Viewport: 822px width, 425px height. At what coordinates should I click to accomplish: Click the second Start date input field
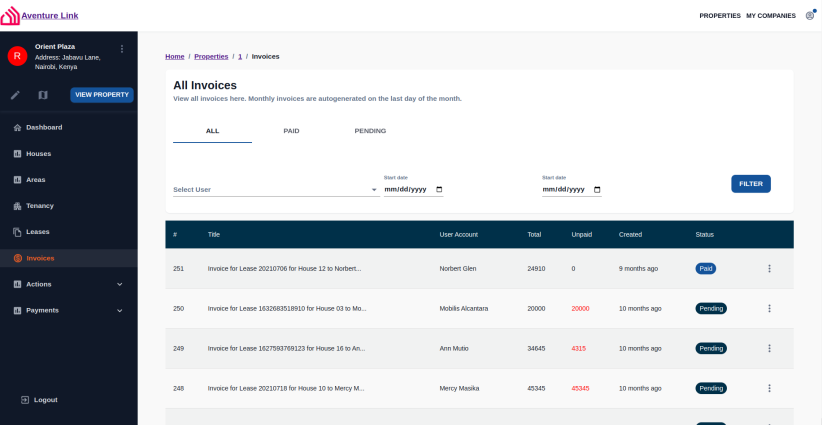click(x=571, y=190)
